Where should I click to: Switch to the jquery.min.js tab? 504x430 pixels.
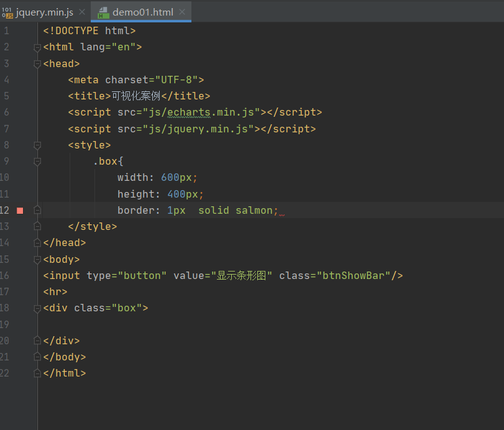point(44,12)
